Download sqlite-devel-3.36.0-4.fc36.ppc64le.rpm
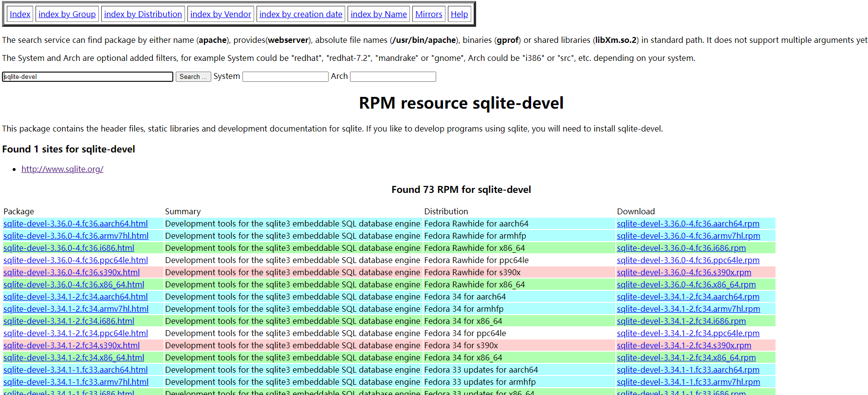 pos(688,260)
